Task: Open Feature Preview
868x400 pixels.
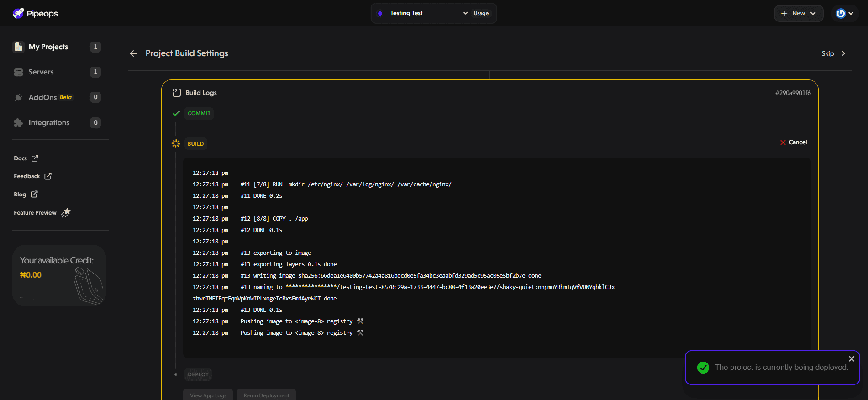Action: (42, 213)
